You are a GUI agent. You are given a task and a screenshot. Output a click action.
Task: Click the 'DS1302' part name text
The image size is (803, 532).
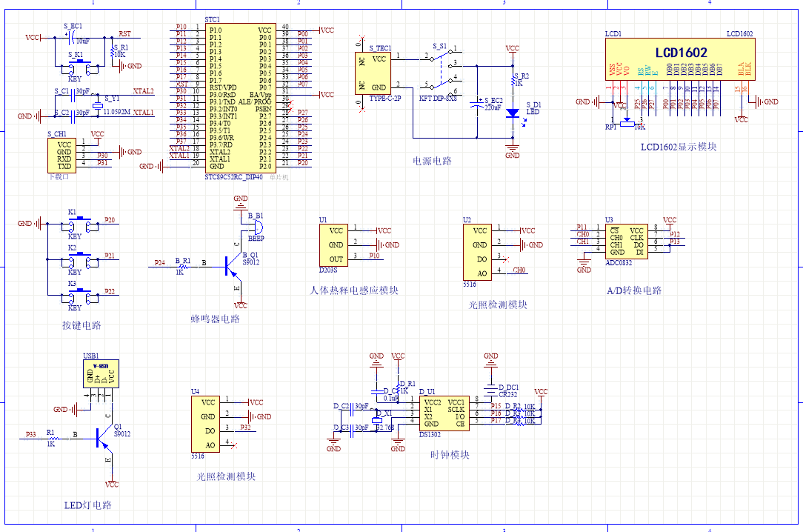[430, 435]
